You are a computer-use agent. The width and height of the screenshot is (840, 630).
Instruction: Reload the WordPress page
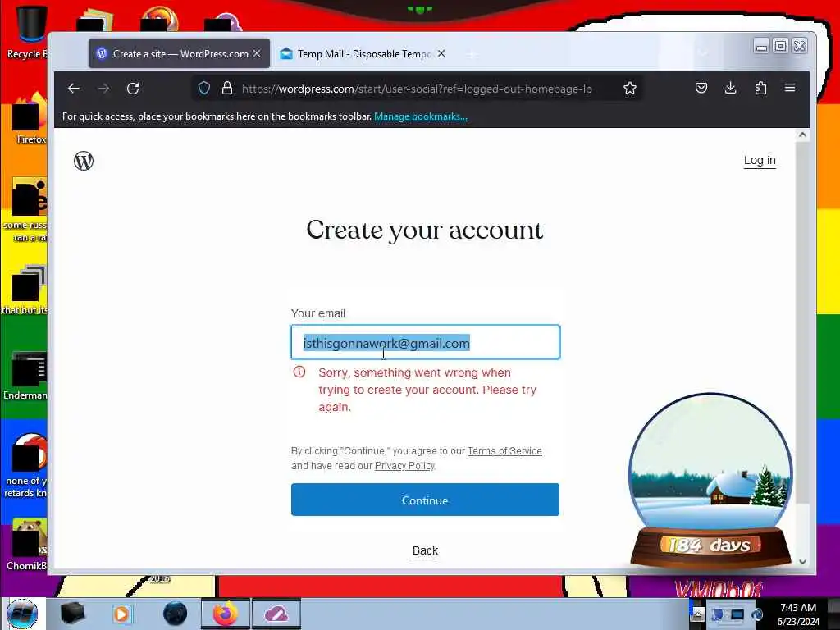click(133, 89)
